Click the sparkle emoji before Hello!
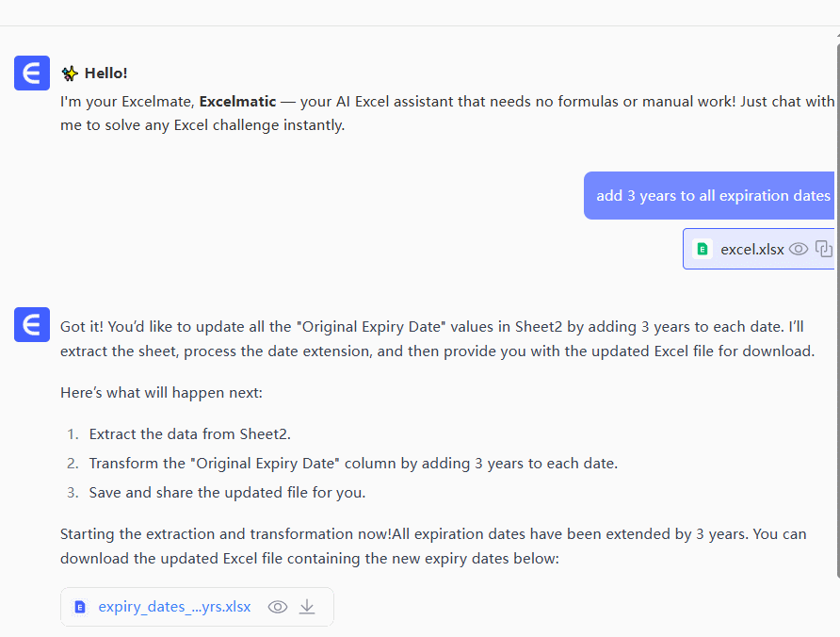Screen dimensions: 840x637 70,73
